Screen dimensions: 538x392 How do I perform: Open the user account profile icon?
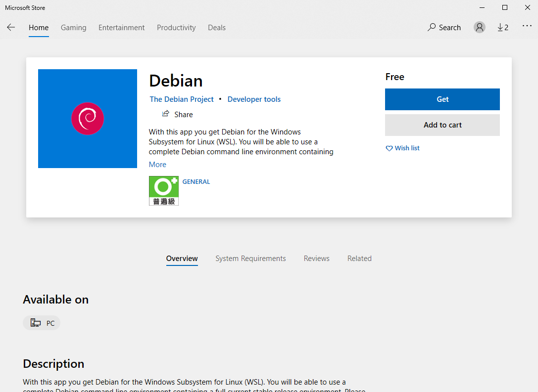tap(479, 27)
